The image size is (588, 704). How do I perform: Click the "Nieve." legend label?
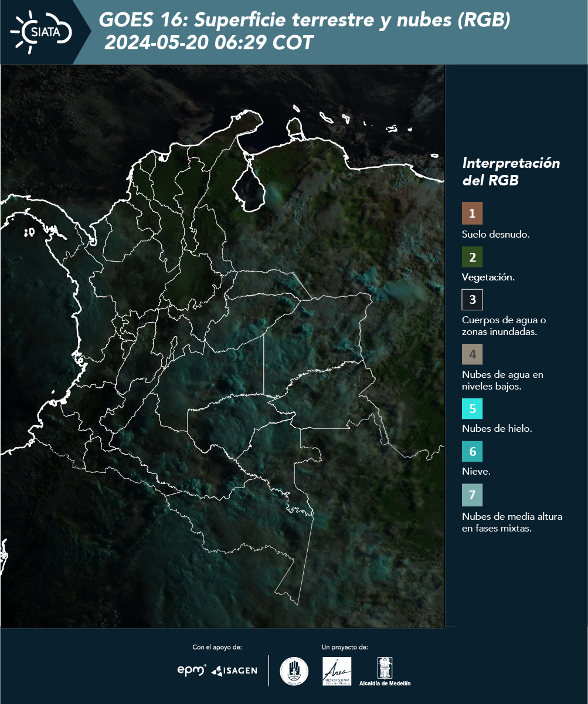pyautogui.click(x=476, y=472)
